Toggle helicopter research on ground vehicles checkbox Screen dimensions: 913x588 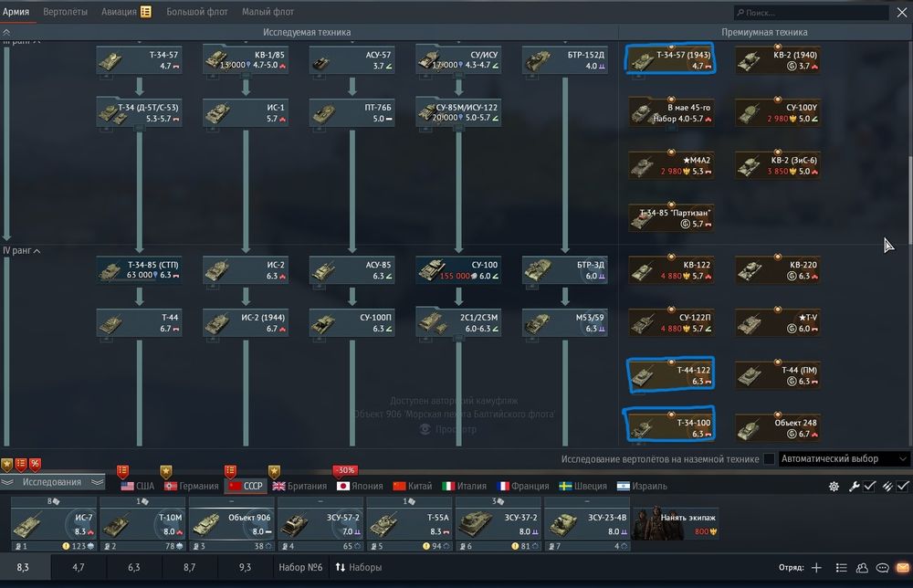click(x=769, y=458)
